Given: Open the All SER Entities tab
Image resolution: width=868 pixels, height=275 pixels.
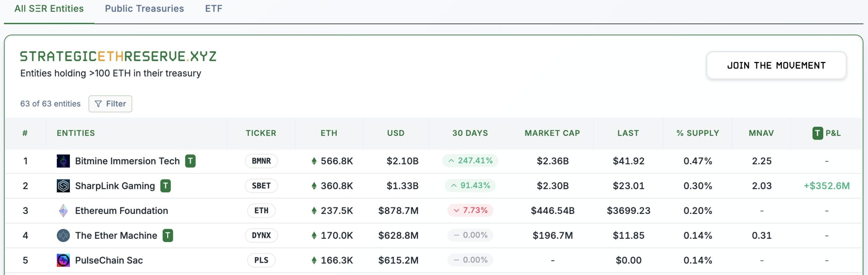Looking at the screenshot, I should [49, 8].
